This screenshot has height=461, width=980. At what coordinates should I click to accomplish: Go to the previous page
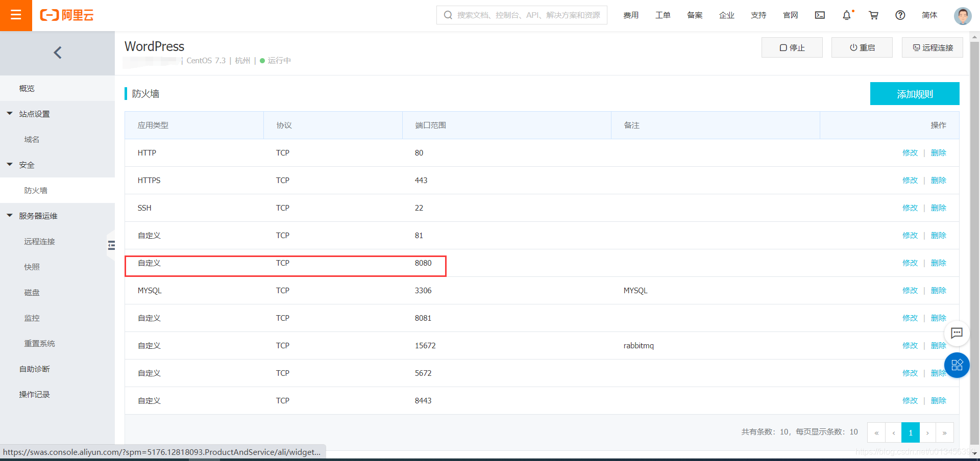click(894, 432)
